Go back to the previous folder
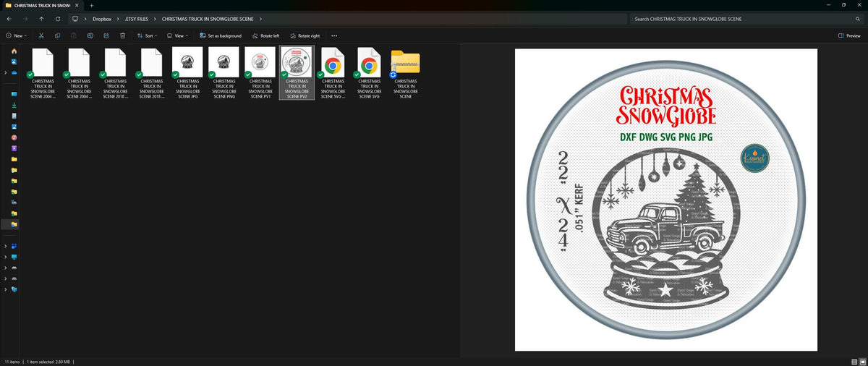 click(9, 19)
